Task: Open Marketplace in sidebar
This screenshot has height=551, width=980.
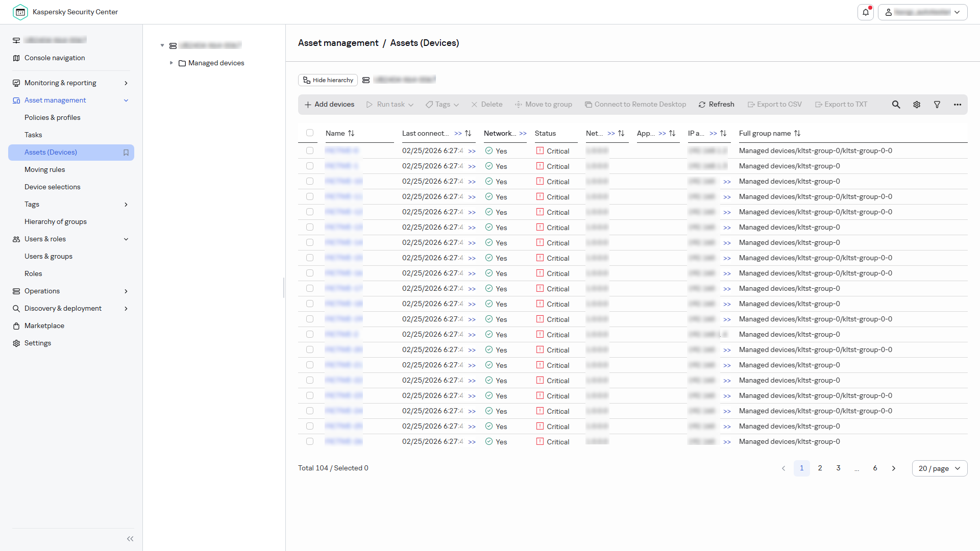Action: click(44, 326)
